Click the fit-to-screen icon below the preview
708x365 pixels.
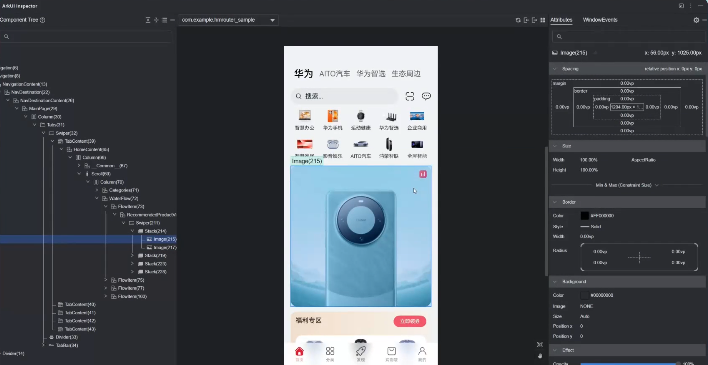[x=540, y=344]
